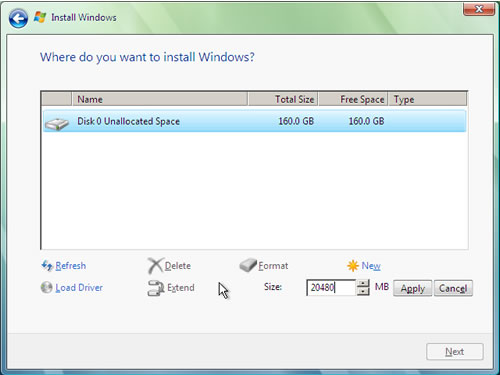
Task: Select the Disk 0 Unallocated Space row
Action: pos(255,121)
